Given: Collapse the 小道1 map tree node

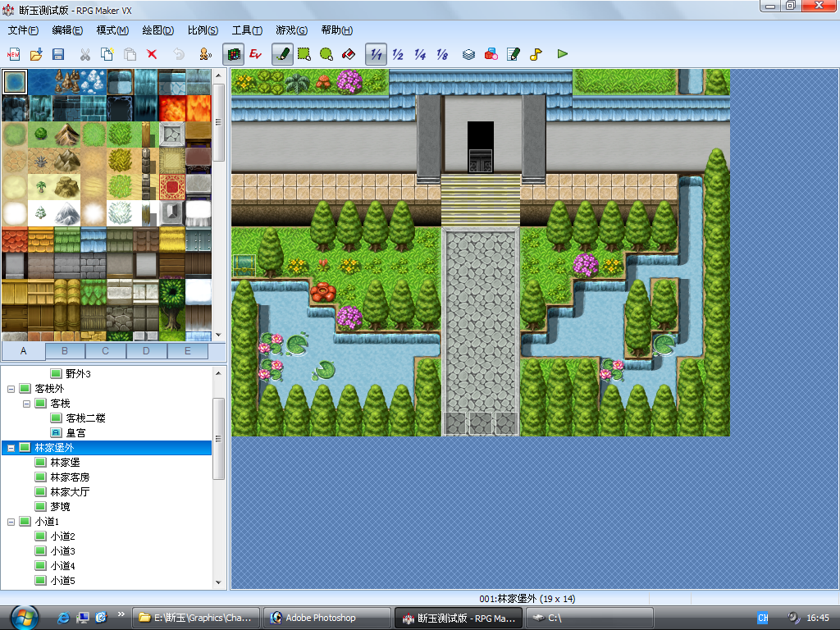Looking at the screenshot, I should click(11, 522).
